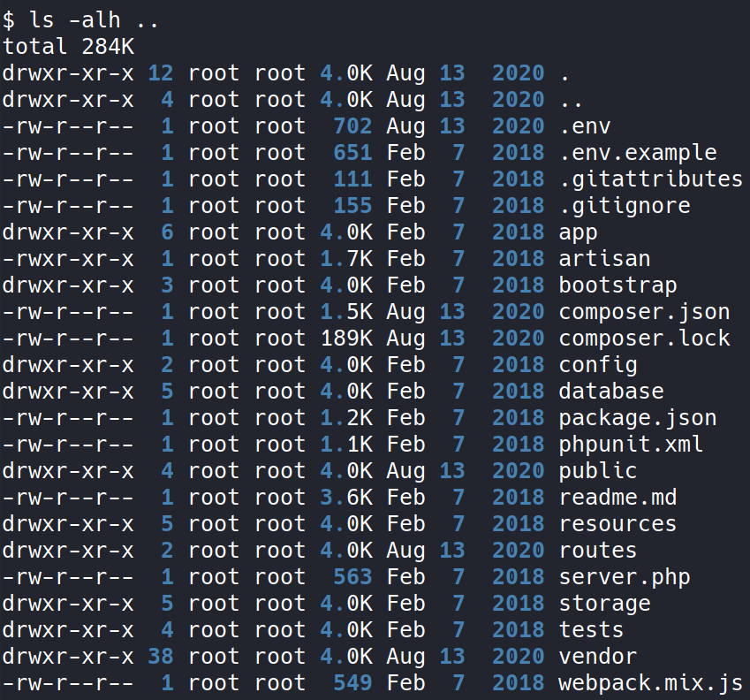This screenshot has width=750, height=700.
Task: Click the .gitignore file name
Action: 624,206
